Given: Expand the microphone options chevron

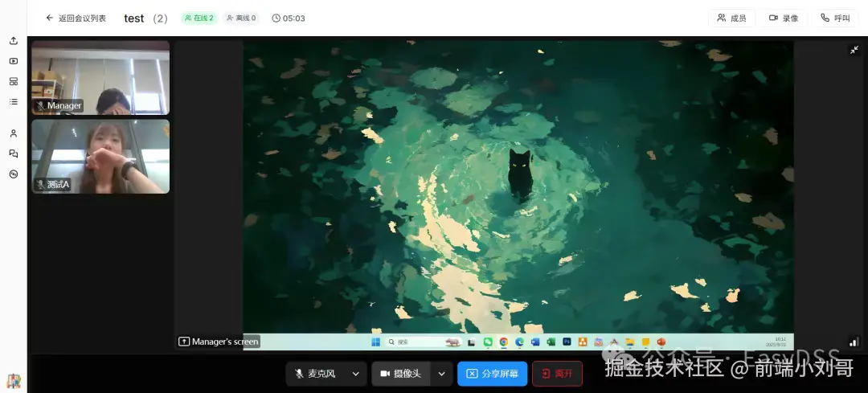Looking at the screenshot, I should point(356,374).
